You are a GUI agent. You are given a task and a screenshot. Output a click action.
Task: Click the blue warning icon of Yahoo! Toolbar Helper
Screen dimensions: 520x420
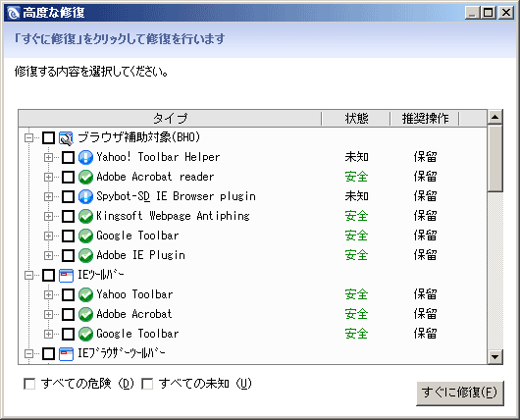pyautogui.click(x=85, y=157)
